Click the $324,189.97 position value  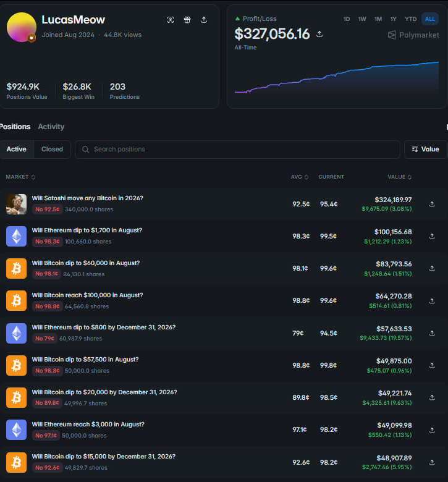(393, 200)
